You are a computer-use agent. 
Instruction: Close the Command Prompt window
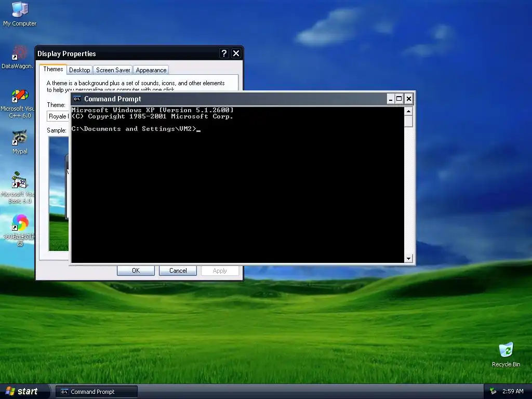pos(409,99)
